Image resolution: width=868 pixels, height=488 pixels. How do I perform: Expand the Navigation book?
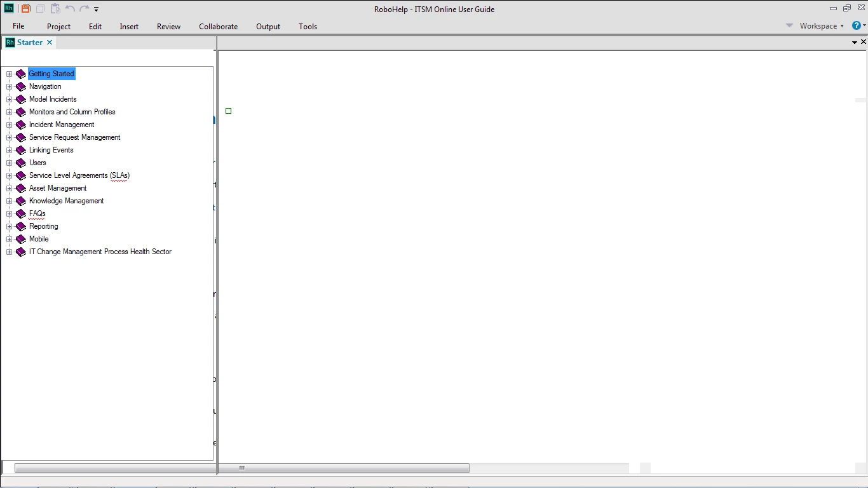(10, 86)
